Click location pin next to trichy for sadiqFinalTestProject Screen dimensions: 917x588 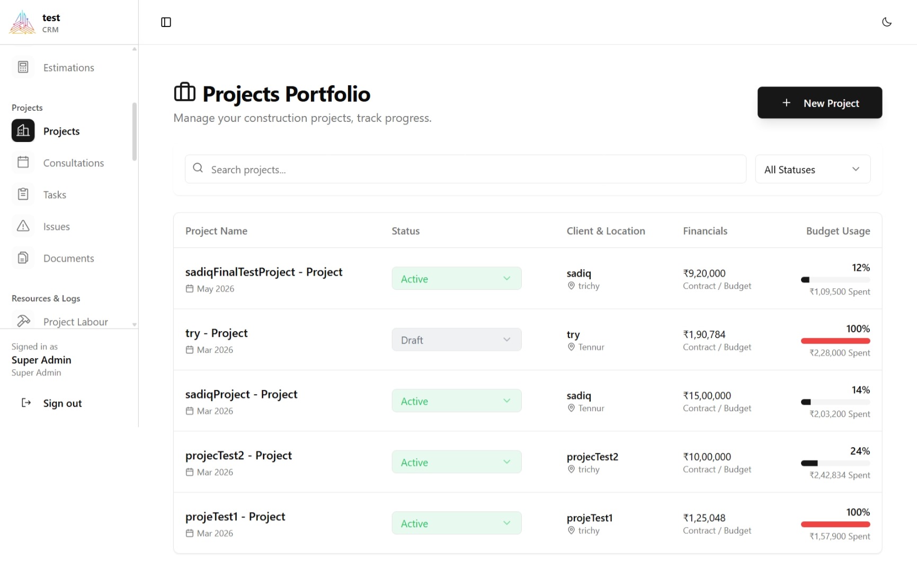tap(571, 286)
